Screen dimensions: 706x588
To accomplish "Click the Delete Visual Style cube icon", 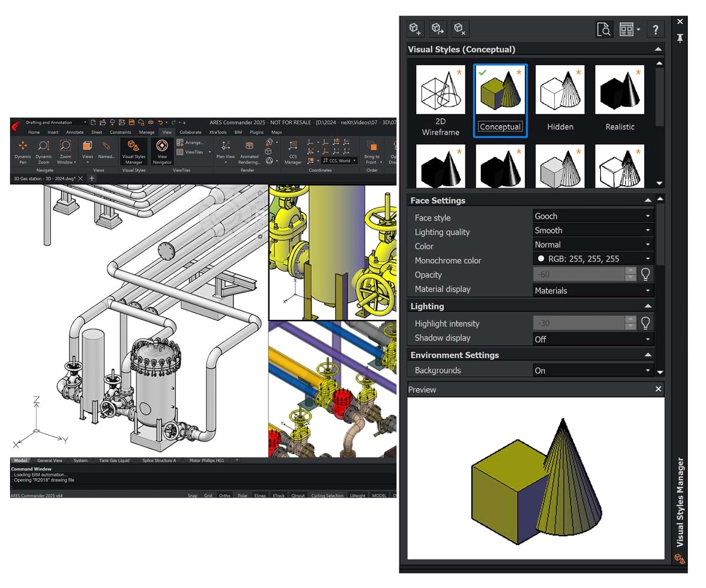I will (460, 29).
